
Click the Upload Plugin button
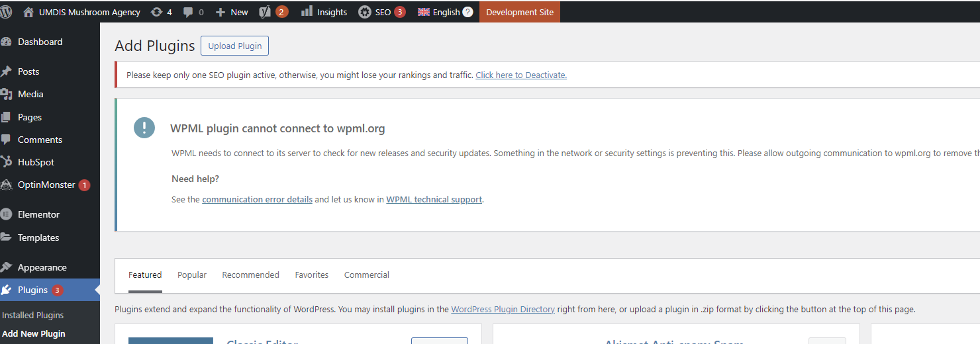235,46
